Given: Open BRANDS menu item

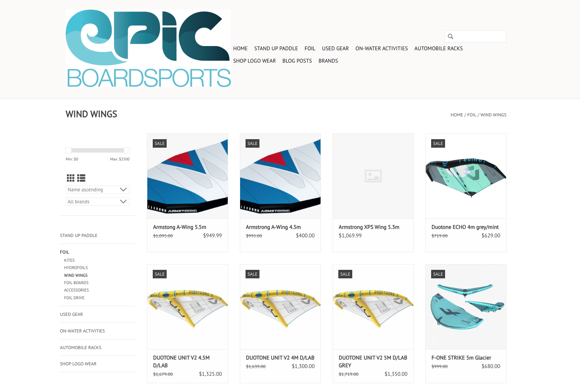Looking at the screenshot, I should point(328,61).
